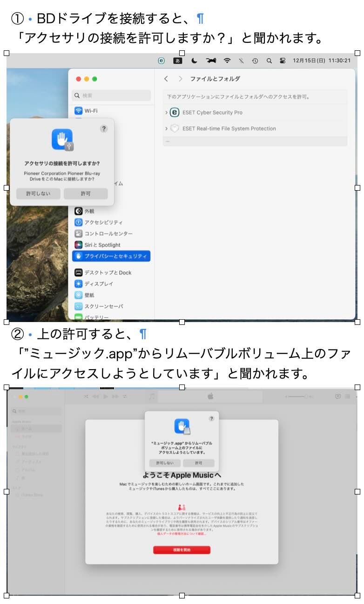Select アクセシビリティ in the sidebar
Viewport: 364px width, 604px height.
click(112, 222)
